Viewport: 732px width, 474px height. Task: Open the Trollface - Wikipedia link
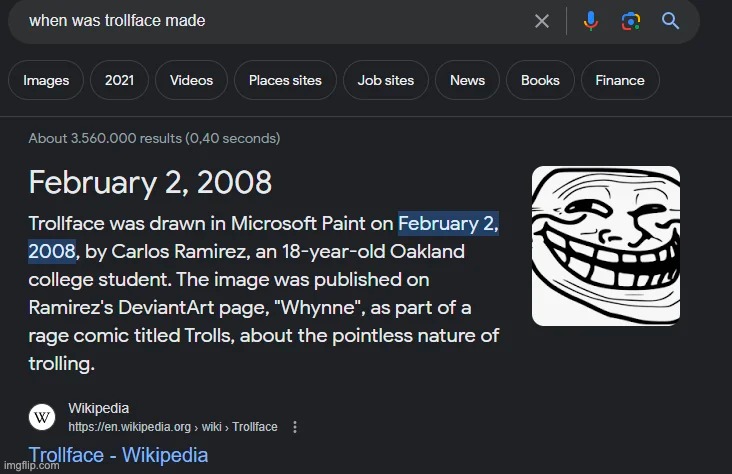click(x=119, y=456)
